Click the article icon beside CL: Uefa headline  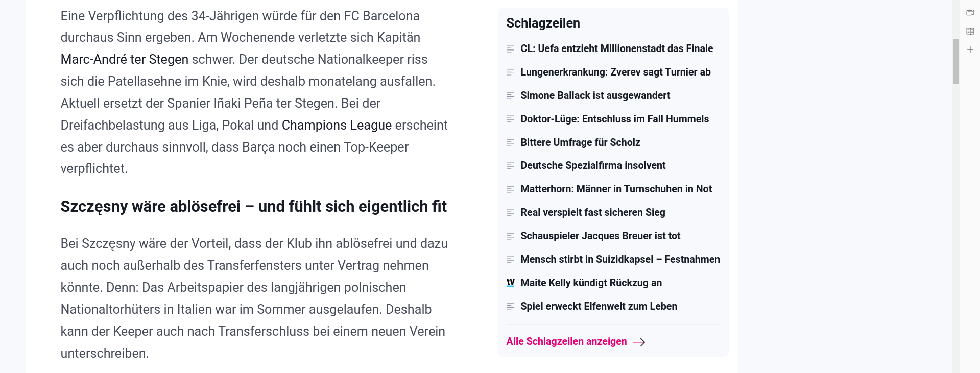[510, 49]
